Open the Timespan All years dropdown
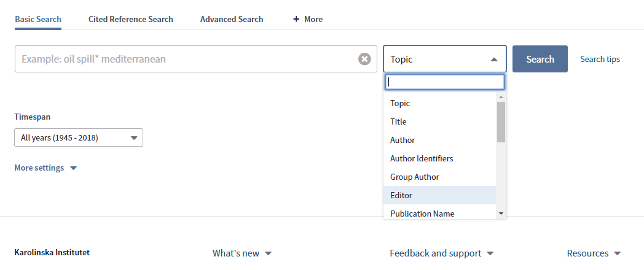Screen dimensions: 644x270 click(x=79, y=138)
